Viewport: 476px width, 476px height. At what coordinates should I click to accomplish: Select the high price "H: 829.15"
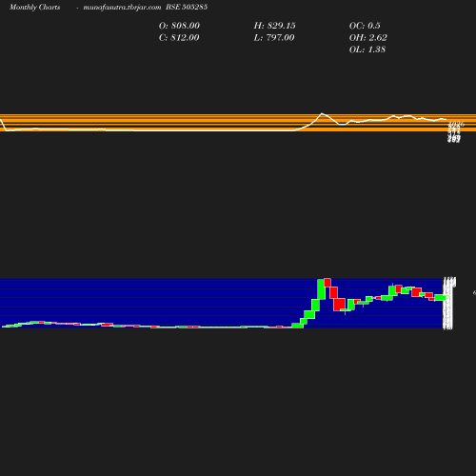pos(275,26)
